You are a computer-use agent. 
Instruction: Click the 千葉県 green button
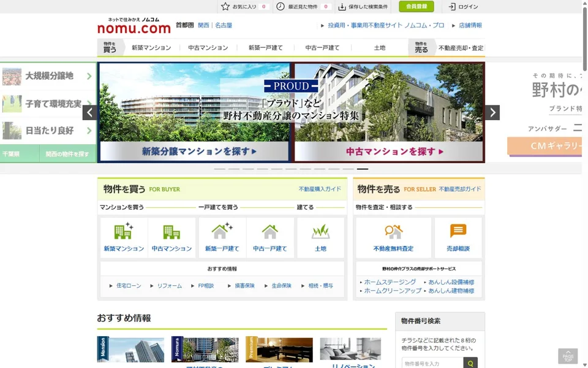point(19,154)
